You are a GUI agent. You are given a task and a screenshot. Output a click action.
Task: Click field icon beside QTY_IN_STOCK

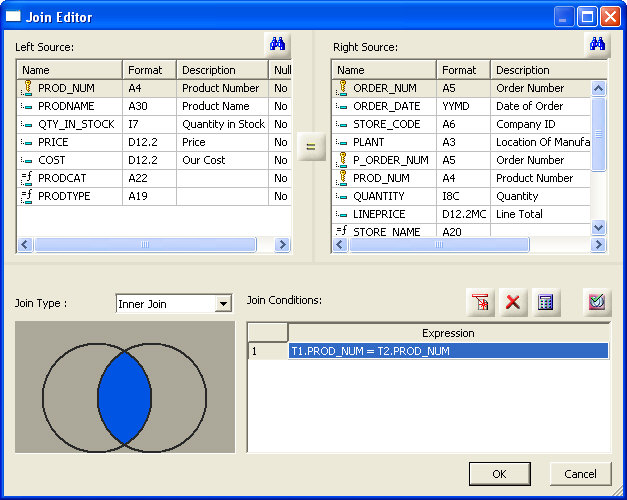[x=27, y=124]
